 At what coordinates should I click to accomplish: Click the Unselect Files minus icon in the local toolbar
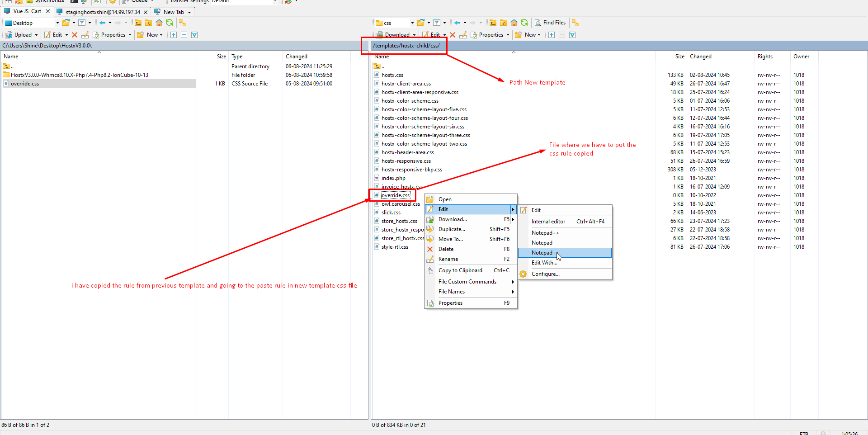[184, 35]
